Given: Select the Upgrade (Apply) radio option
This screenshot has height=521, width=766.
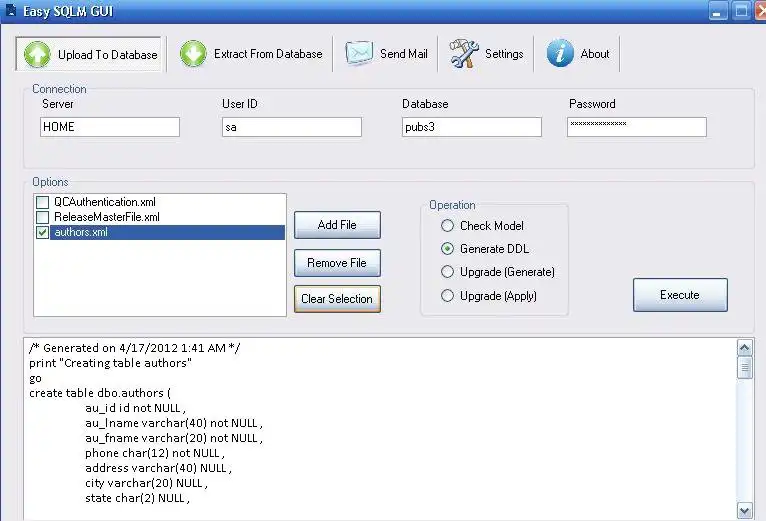Looking at the screenshot, I should (447, 296).
